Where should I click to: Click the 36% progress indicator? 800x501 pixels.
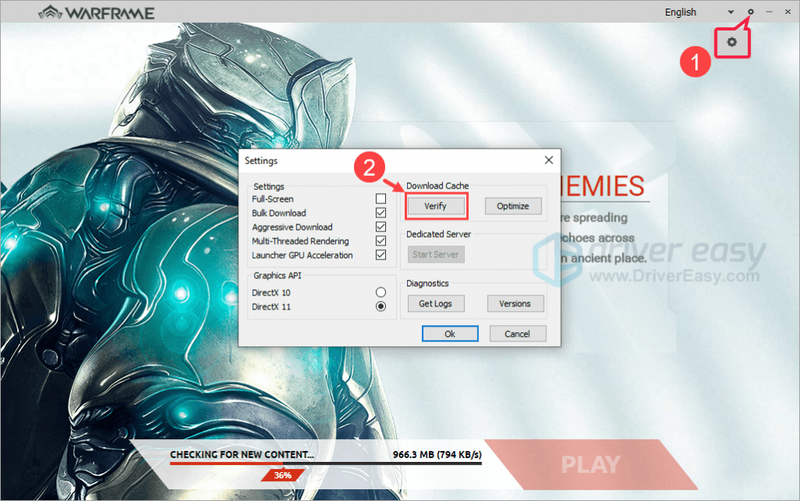tap(283, 475)
